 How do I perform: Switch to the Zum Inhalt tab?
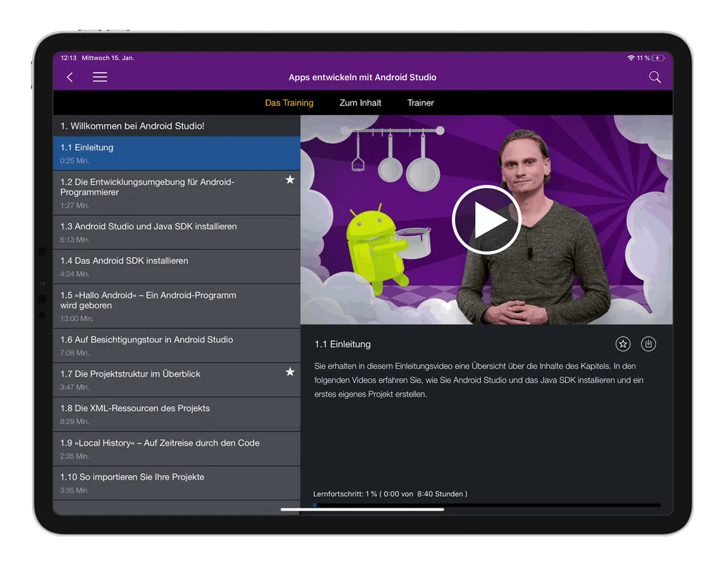coord(360,103)
